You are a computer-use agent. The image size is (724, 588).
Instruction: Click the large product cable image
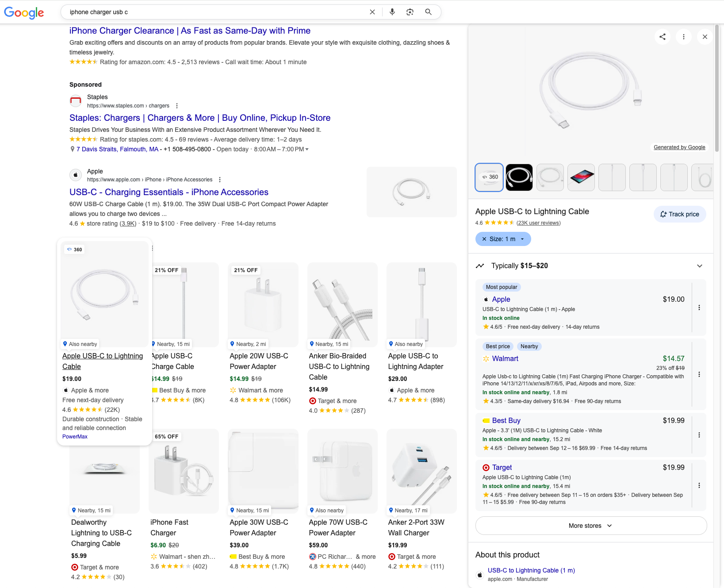pyautogui.click(x=590, y=90)
